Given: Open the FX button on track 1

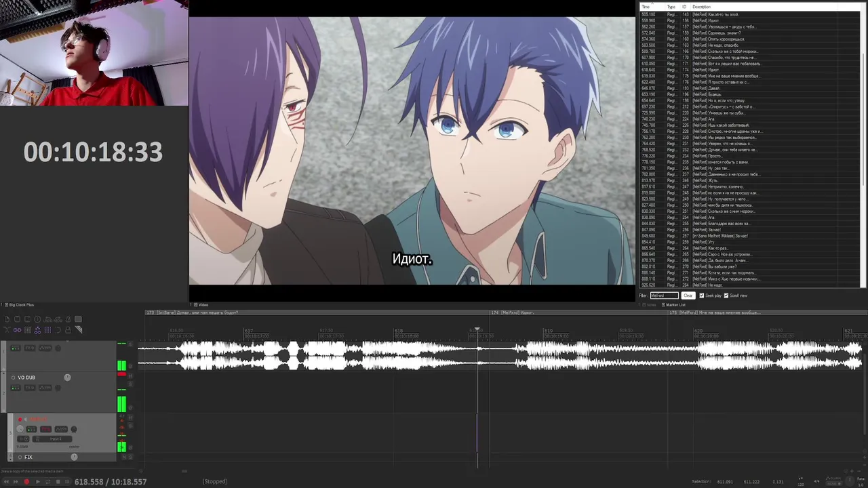Looking at the screenshot, I should coord(30,348).
